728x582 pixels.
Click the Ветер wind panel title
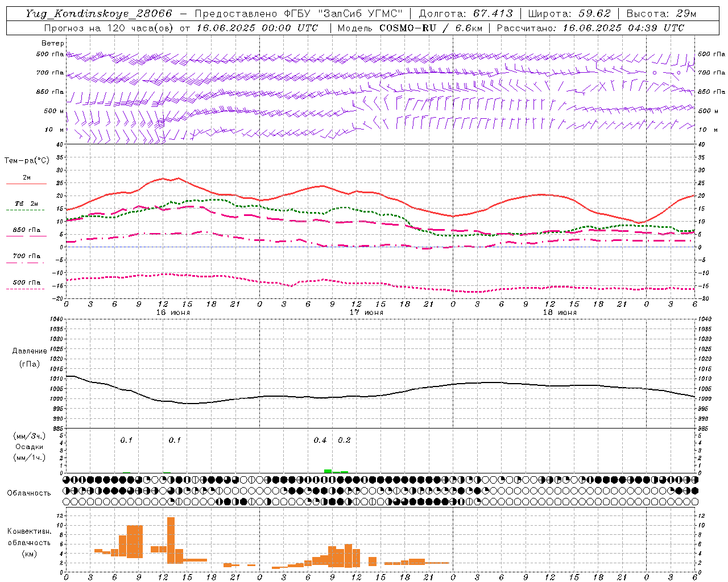pyautogui.click(x=53, y=43)
